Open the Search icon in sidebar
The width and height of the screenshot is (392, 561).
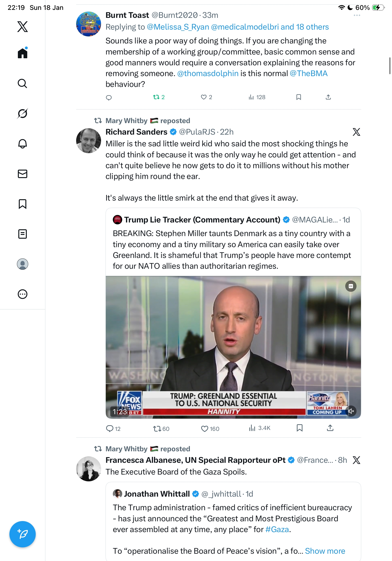[x=23, y=83]
